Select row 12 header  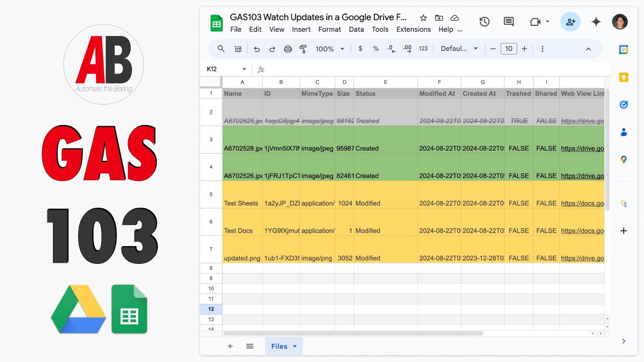coord(211,309)
